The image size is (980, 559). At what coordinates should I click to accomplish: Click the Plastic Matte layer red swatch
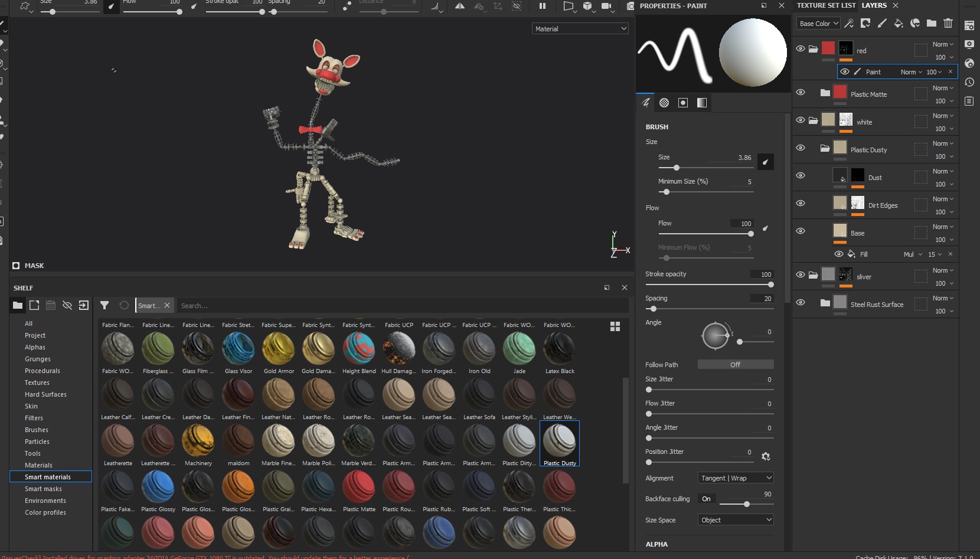click(x=840, y=92)
